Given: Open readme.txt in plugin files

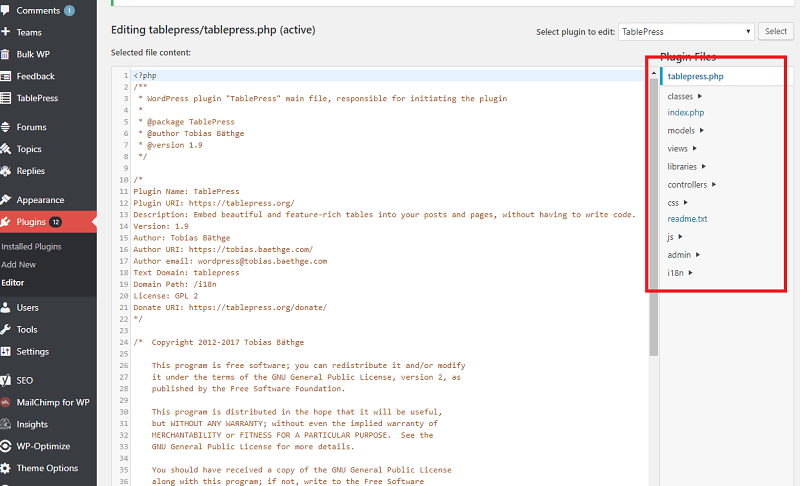Looking at the screenshot, I should pos(687,219).
